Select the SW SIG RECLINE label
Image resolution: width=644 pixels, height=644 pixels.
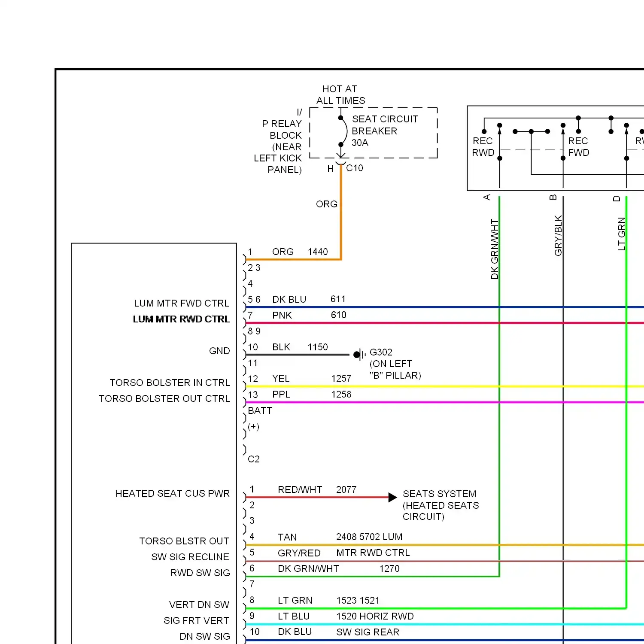pos(190,557)
